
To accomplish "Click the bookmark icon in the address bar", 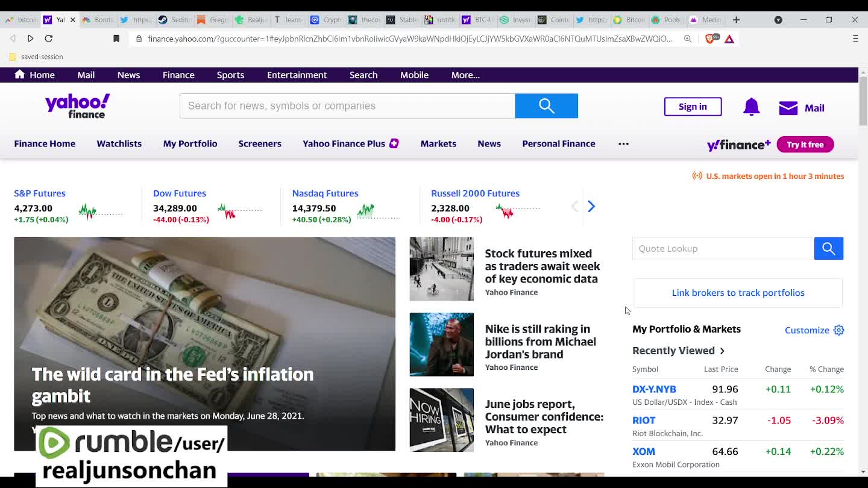I will (116, 38).
